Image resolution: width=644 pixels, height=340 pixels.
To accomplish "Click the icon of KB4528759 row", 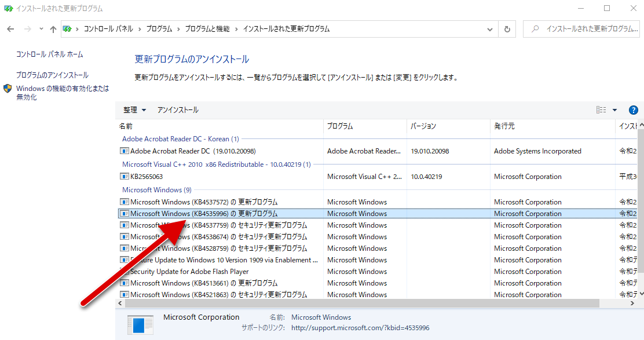I will pyautogui.click(x=124, y=248).
